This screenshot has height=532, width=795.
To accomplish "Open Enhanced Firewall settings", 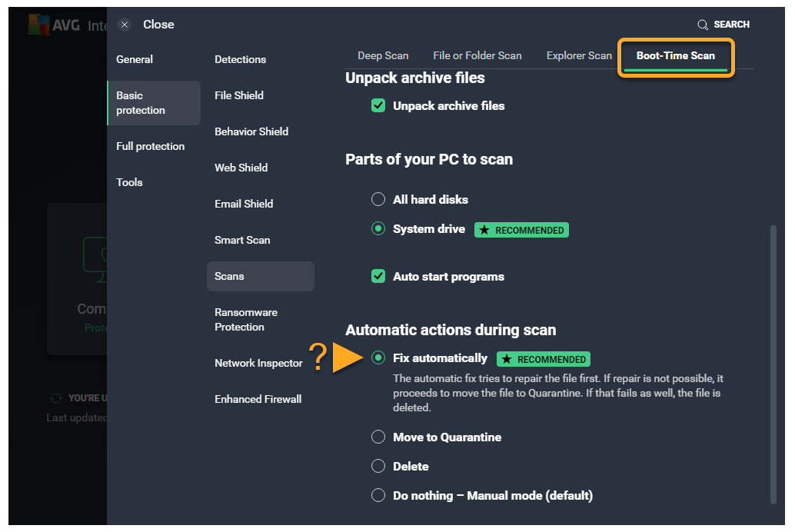I will [258, 399].
